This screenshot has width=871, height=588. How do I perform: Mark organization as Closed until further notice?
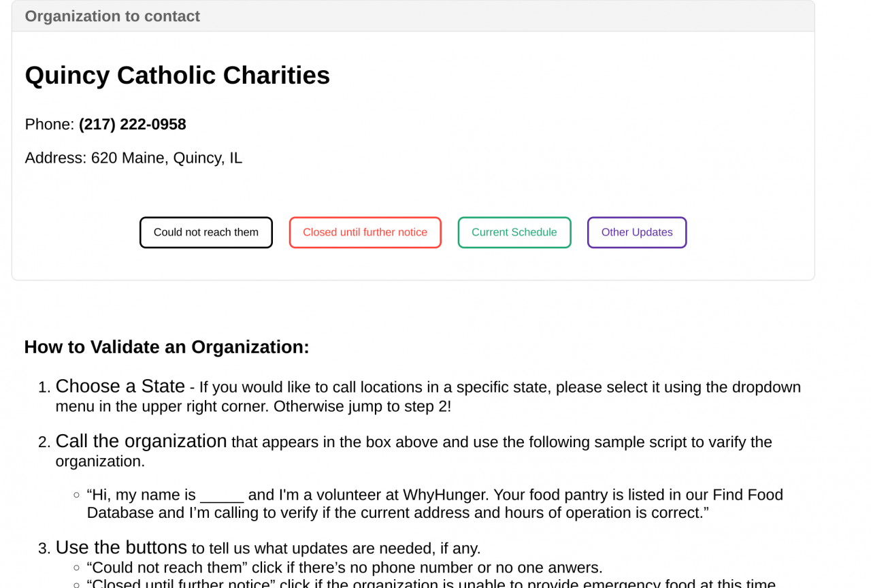pyautogui.click(x=365, y=232)
